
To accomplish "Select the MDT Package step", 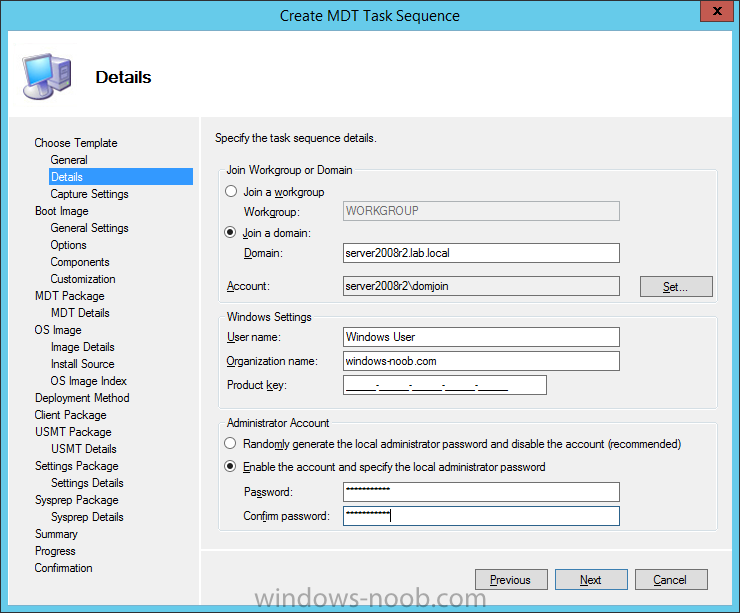I will (70, 296).
